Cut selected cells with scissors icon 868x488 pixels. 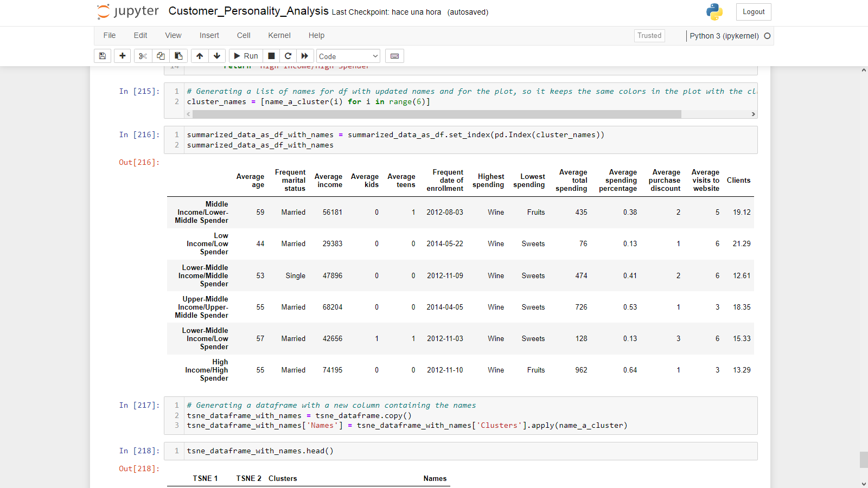[x=143, y=56]
